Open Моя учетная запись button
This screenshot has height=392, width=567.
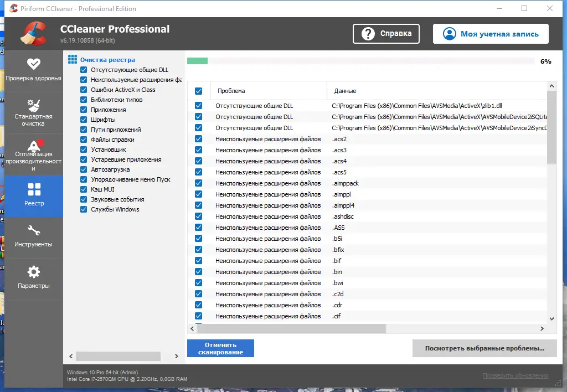pyautogui.click(x=491, y=34)
